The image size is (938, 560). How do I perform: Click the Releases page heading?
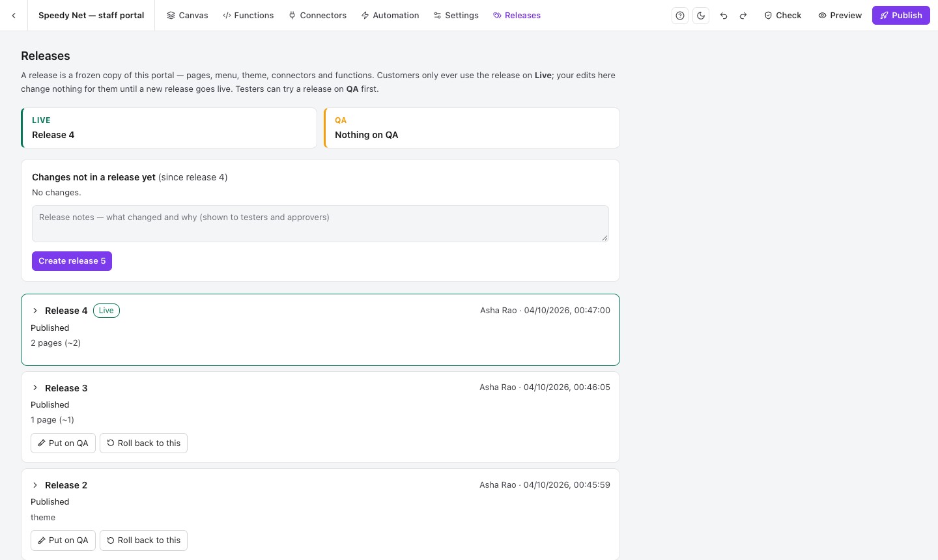pyautogui.click(x=46, y=56)
